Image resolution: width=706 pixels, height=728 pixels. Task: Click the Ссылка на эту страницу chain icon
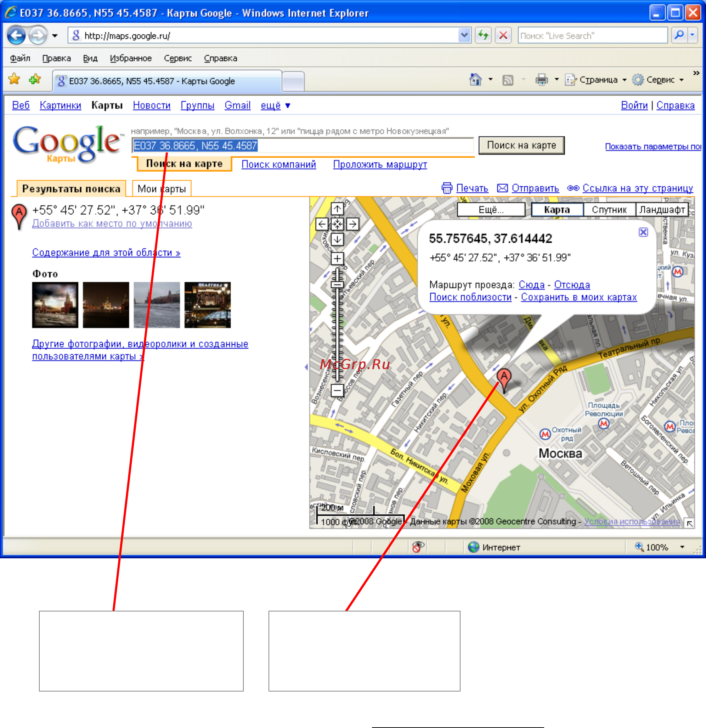point(573,188)
